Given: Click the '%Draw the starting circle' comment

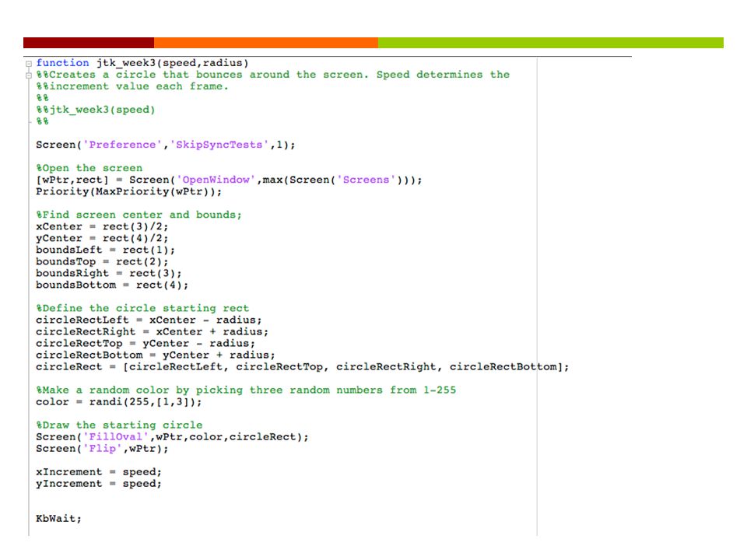Looking at the screenshot, I should point(119,425).
